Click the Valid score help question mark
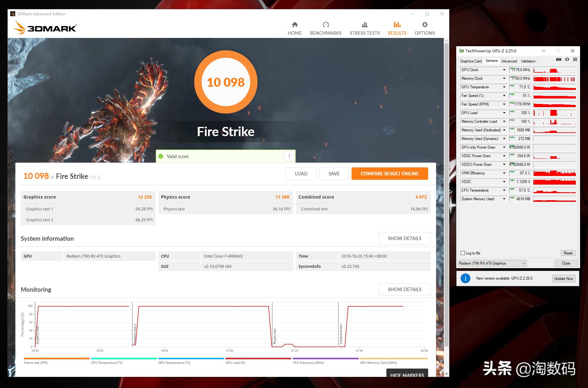 pyautogui.click(x=289, y=156)
